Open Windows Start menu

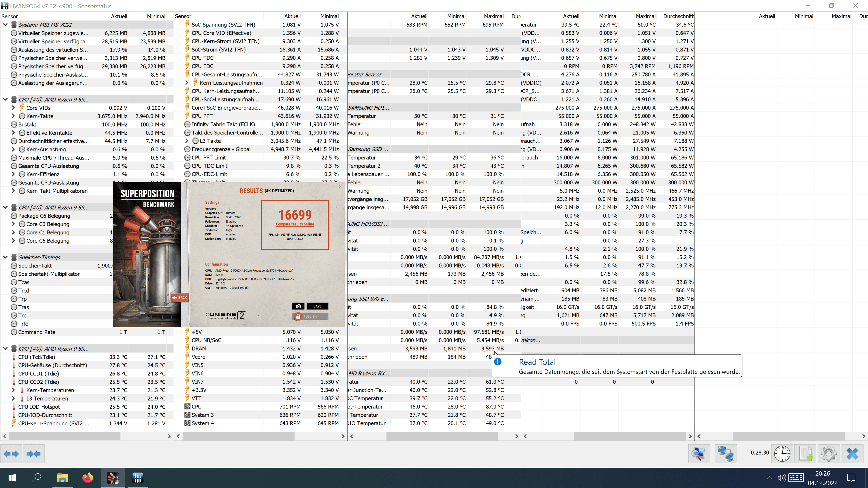coord(12,478)
